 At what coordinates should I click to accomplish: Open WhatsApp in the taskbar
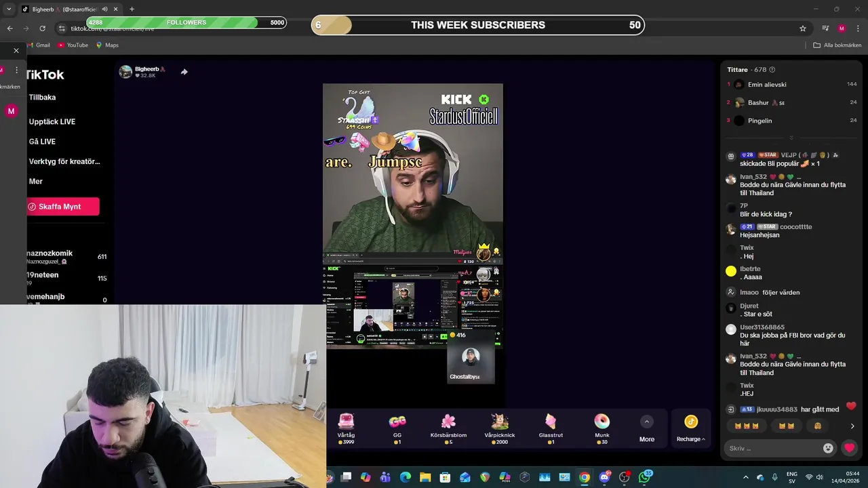(x=644, y=477)
